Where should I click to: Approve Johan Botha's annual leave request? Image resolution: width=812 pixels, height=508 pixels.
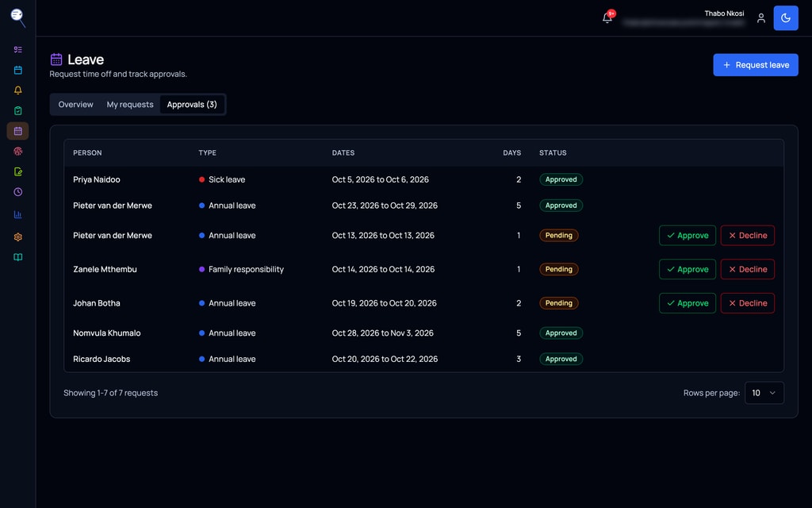pyautogui.click(x=688, y=303)
